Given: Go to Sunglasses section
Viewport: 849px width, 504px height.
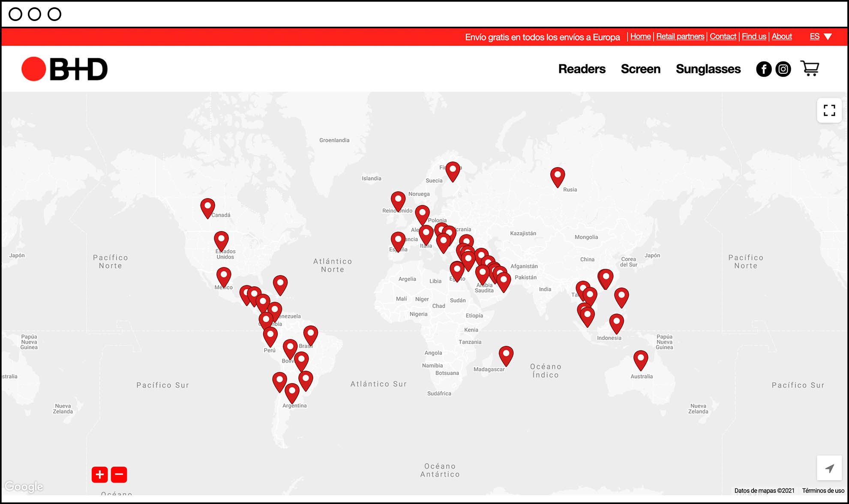Looking at the screenshot, I should pyautogui.click(x=708, y=69).
